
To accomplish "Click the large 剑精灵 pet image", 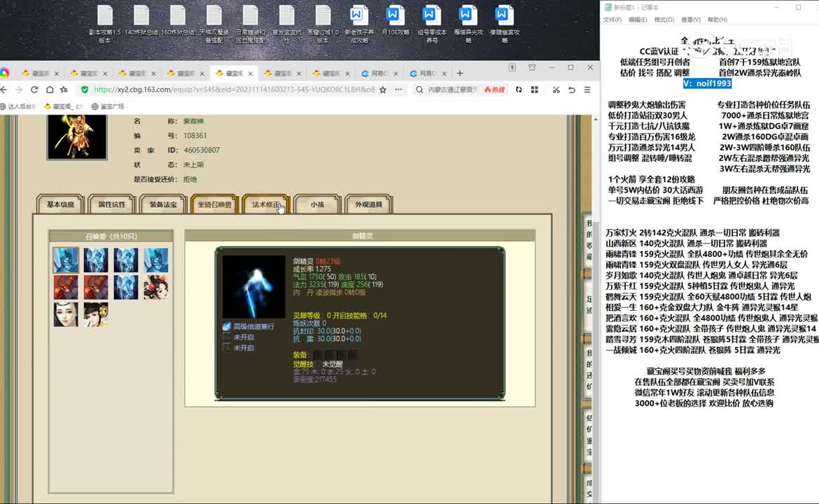I will point(254,287).
